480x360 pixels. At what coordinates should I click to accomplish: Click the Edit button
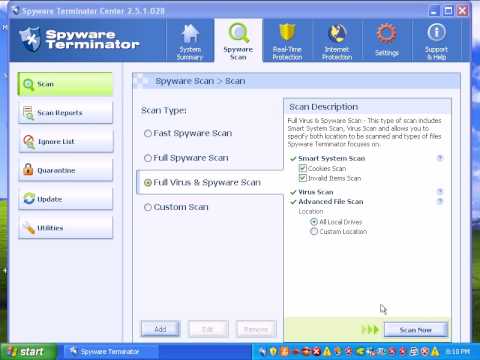pos(208,329)
